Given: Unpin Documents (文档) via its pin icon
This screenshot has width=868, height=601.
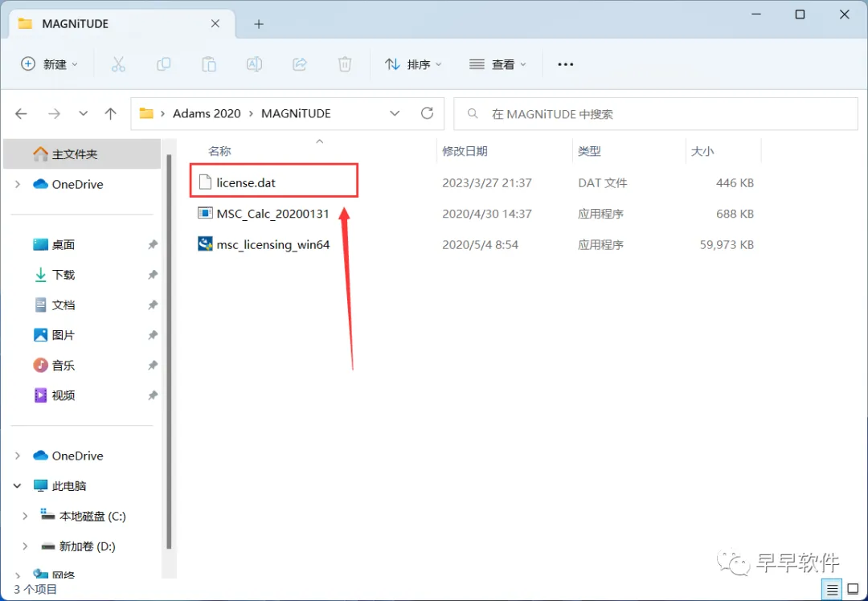Looking at the screenshot, I should click(153, 305).
